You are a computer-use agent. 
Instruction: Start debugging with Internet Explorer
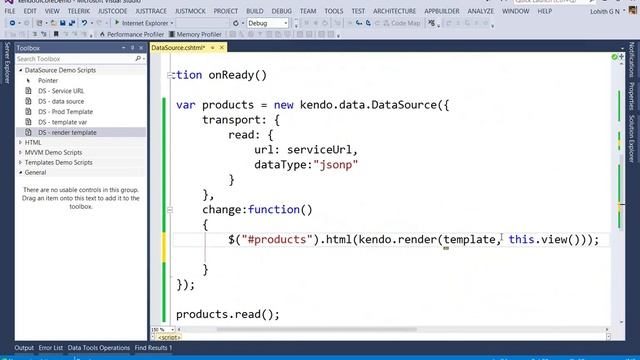pos(141,23)
